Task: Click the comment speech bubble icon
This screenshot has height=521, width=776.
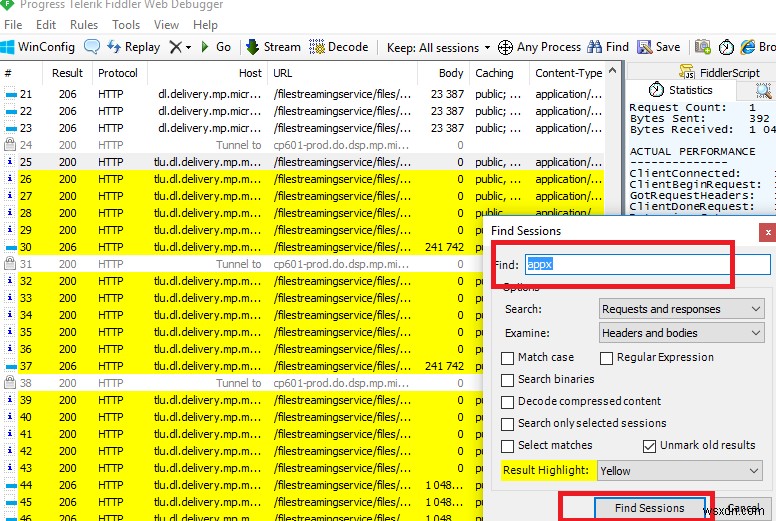Action: click(92, 47)
